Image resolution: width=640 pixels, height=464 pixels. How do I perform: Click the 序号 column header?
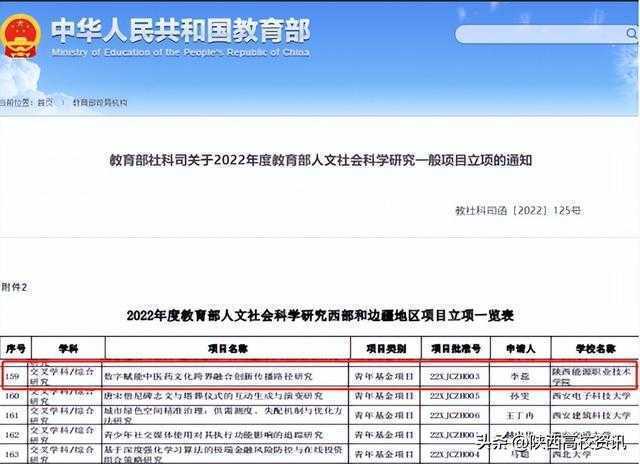tap(16, 349)
